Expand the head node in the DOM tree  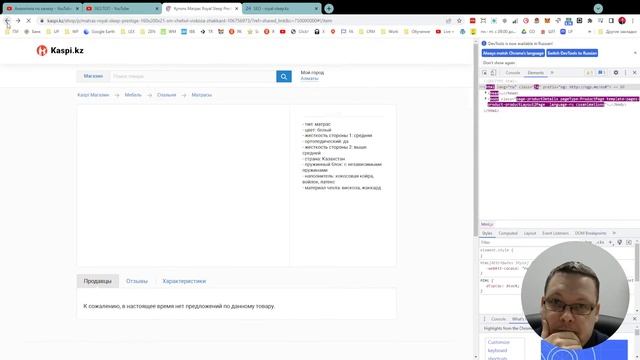point(486,93)
